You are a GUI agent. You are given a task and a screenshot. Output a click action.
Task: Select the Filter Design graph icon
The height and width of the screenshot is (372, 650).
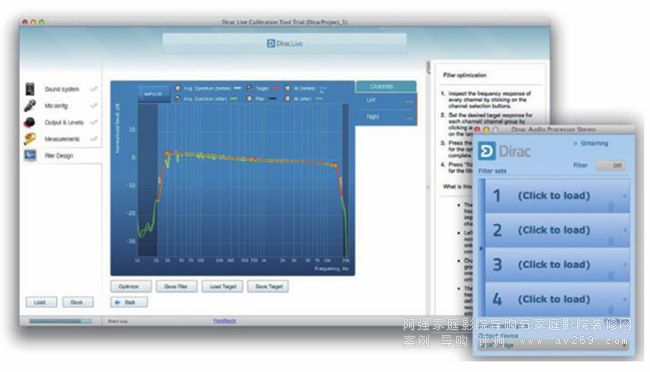[30, 156]
